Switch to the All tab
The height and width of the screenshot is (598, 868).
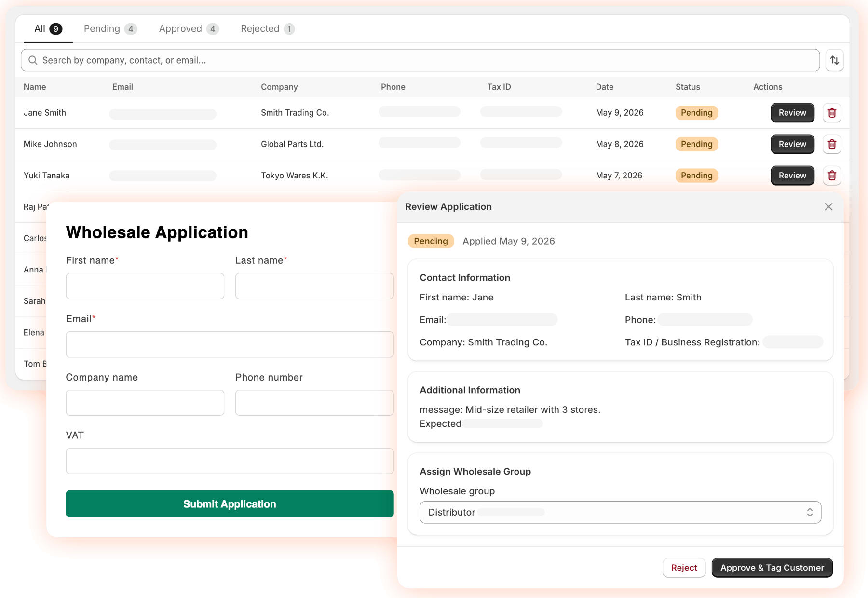(48, 29)
